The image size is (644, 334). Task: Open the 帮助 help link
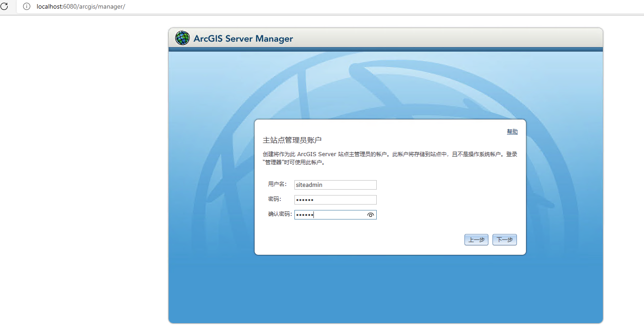[x=512, y=132]
